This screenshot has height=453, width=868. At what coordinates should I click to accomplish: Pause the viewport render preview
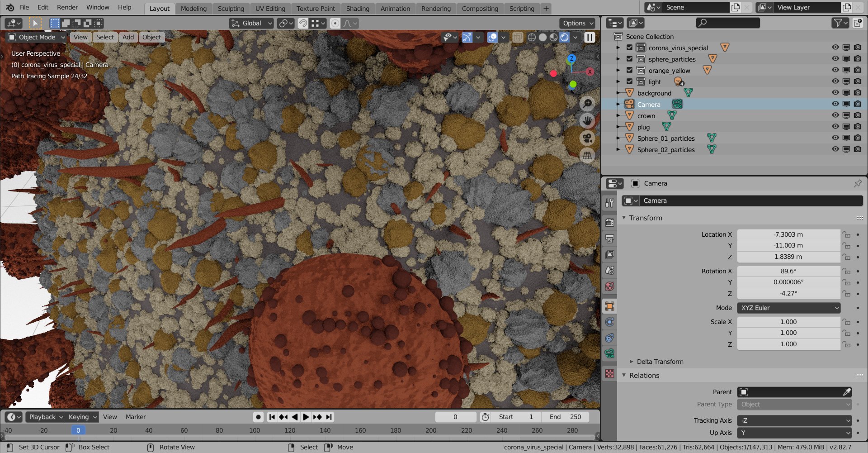590,38
